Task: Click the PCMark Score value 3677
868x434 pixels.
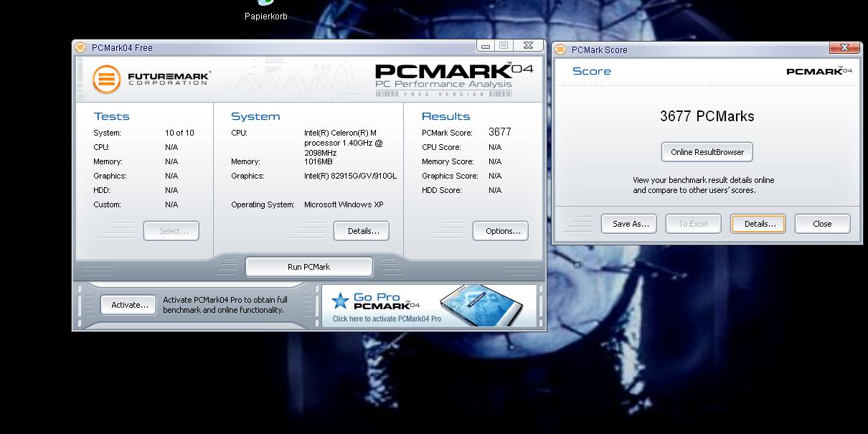Action: click(500, 132)
